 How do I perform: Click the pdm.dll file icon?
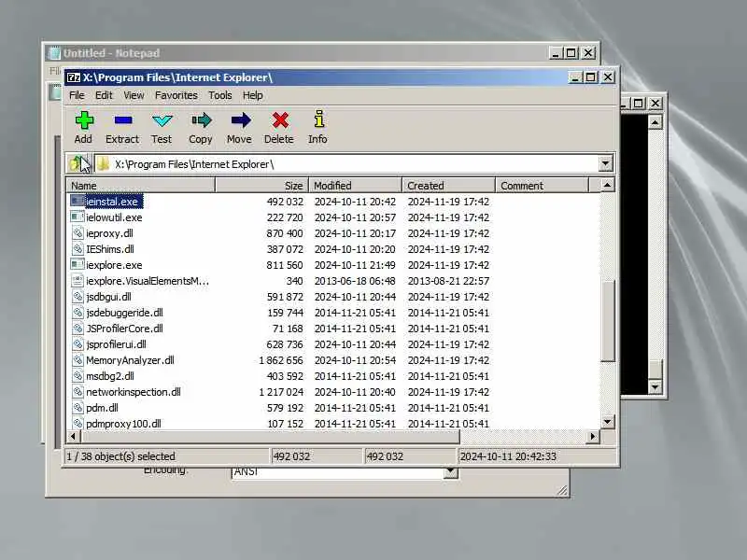pos(78,408)
